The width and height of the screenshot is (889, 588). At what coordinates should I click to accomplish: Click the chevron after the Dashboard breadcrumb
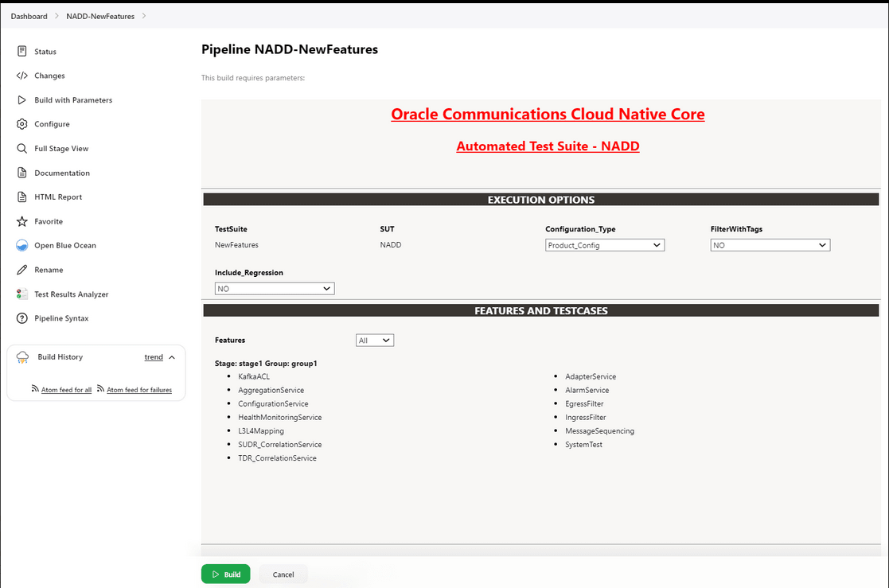(x=57, y=16)
